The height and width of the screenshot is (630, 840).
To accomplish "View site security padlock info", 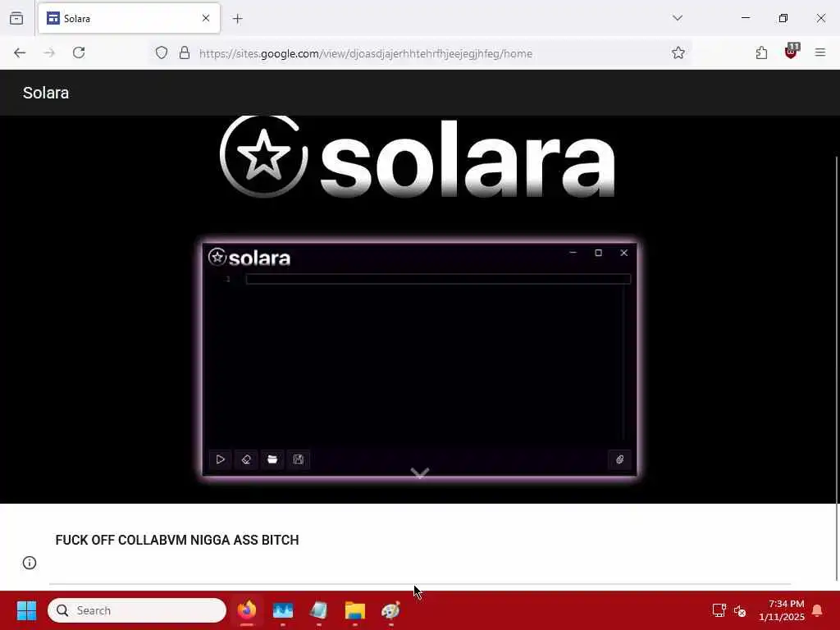I will 185,52.
